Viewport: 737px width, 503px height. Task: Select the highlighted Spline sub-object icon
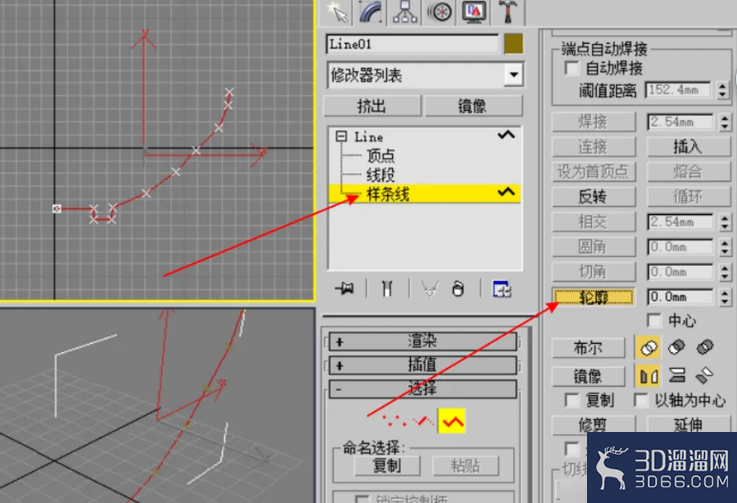(x=452, y=420)
